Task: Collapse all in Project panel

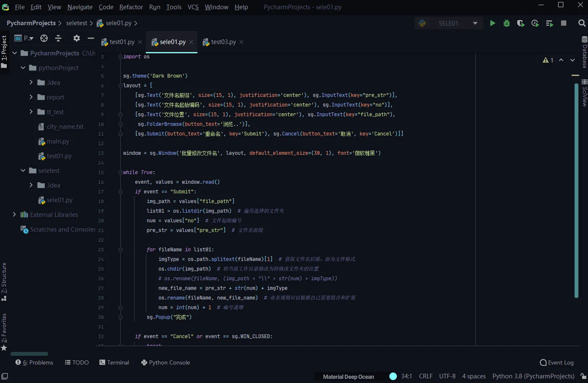Action: coord(58,38)
